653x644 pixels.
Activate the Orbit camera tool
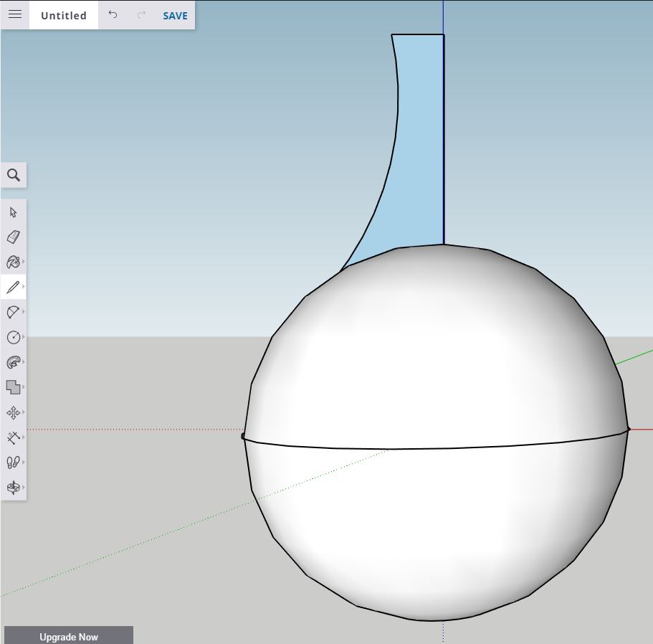coord(13,488)
